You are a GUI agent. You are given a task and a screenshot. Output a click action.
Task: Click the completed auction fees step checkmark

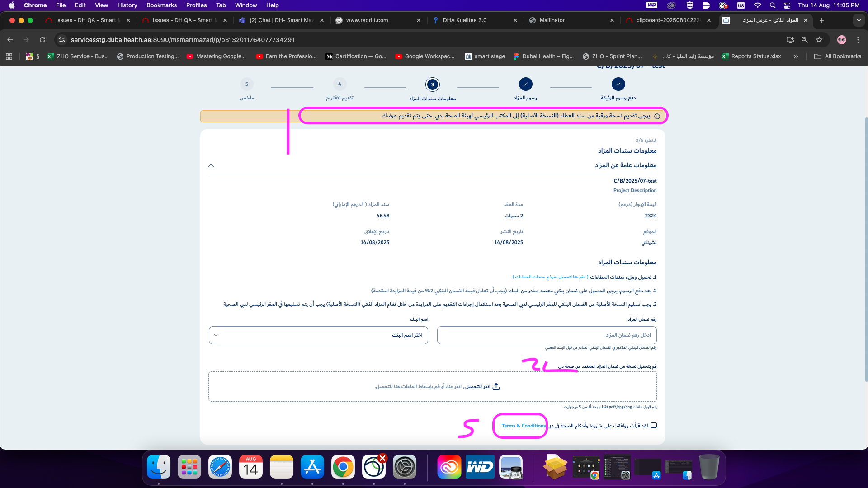(525, 84)
